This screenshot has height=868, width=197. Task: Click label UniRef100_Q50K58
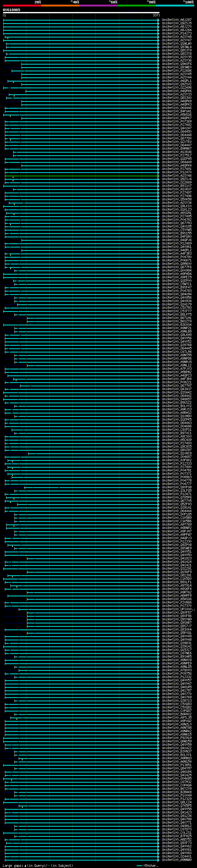pyautogui.click(x=176, y=200)
